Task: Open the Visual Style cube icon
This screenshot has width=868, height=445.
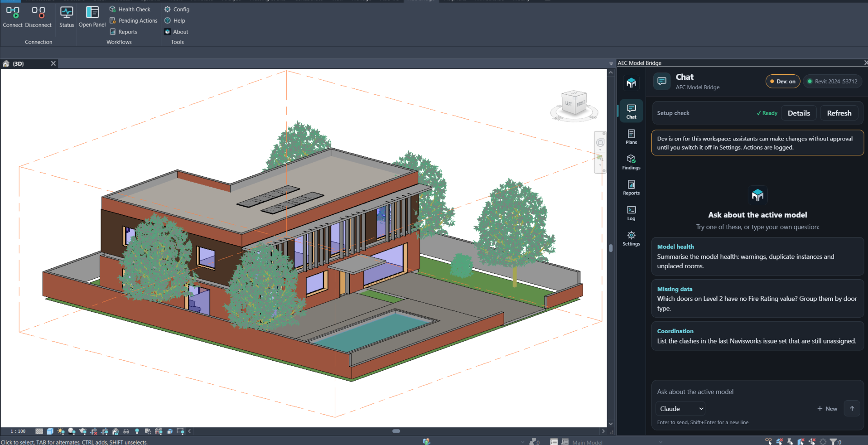Action: (x=50, y=431)
